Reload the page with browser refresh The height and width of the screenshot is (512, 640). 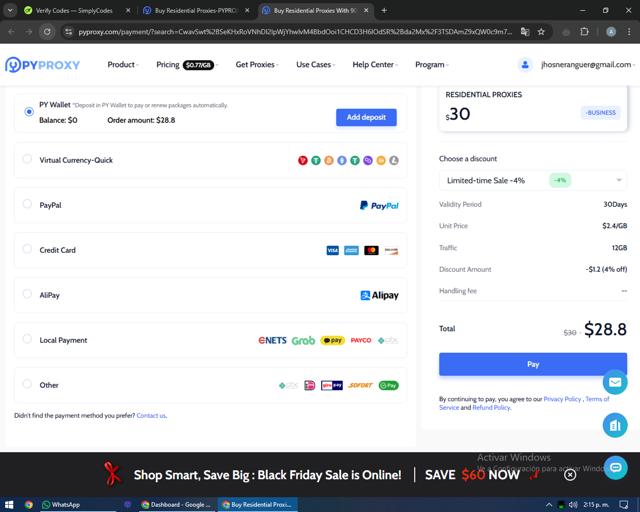tap(47, 31)
